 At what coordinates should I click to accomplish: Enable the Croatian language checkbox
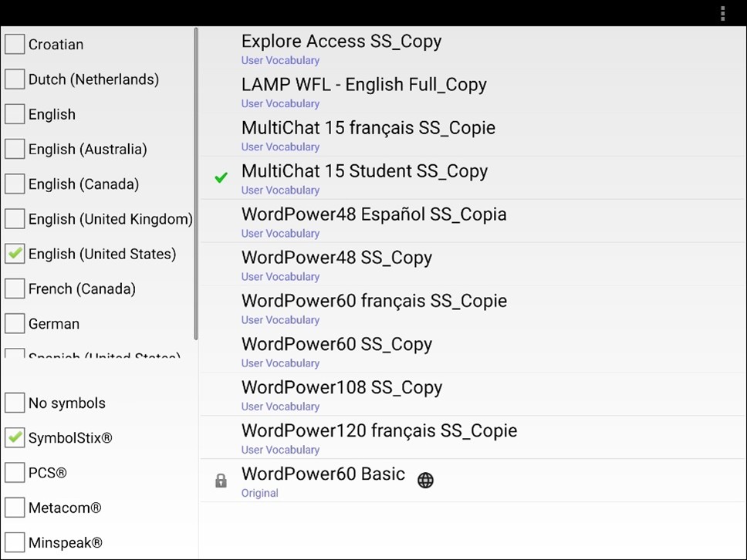[15, 44]
